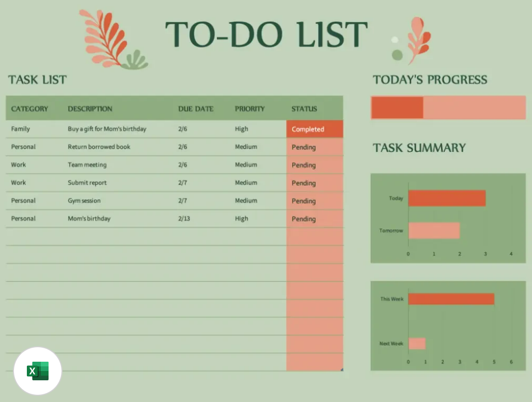This screenshot has width=532, height=402.
Task: Select the 2/13 due date cell
Action: pyautogui.click(x=183, y=219)
